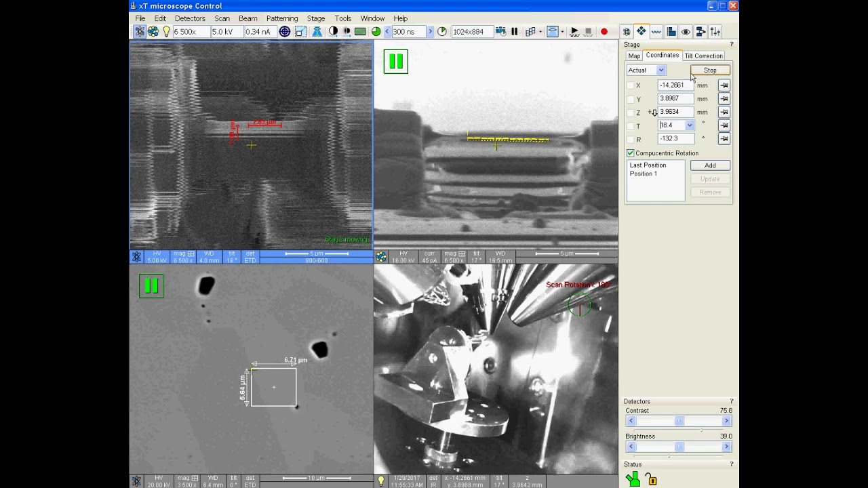The height and width of the screenshot is (488, 868).
Task: Open the Patterning menu
Action: (x=282, y=18)
